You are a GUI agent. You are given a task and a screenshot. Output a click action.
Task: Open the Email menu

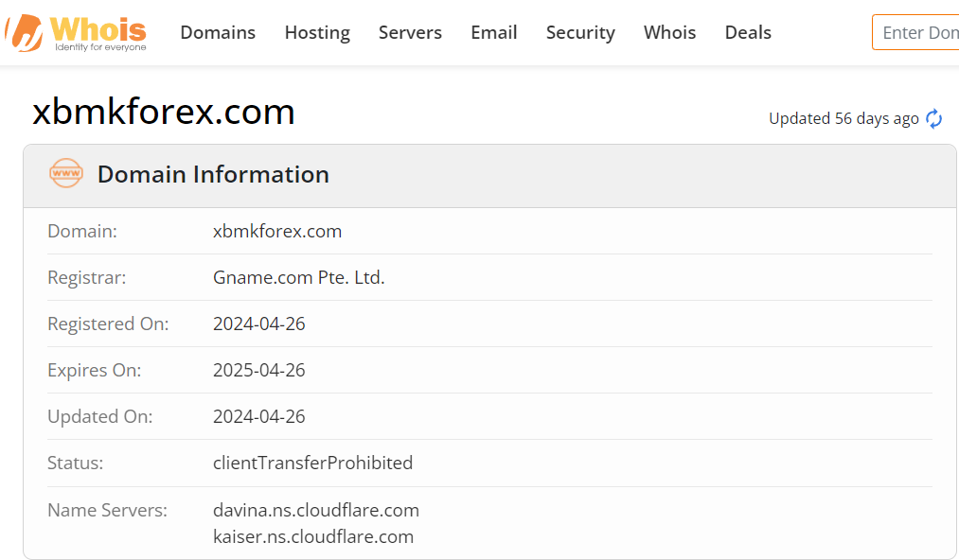click(493, 32)
